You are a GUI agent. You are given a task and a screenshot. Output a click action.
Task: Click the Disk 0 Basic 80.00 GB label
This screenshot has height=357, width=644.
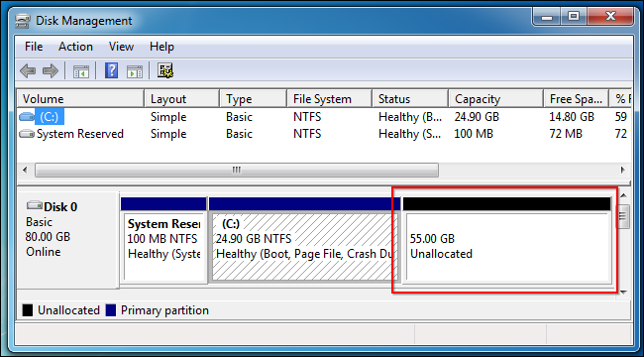68,239
